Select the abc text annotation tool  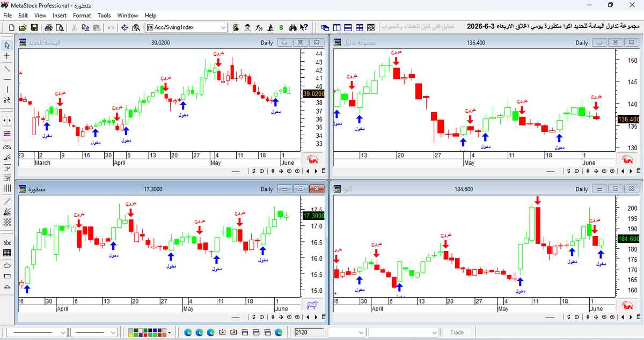(x=7, y=242)
